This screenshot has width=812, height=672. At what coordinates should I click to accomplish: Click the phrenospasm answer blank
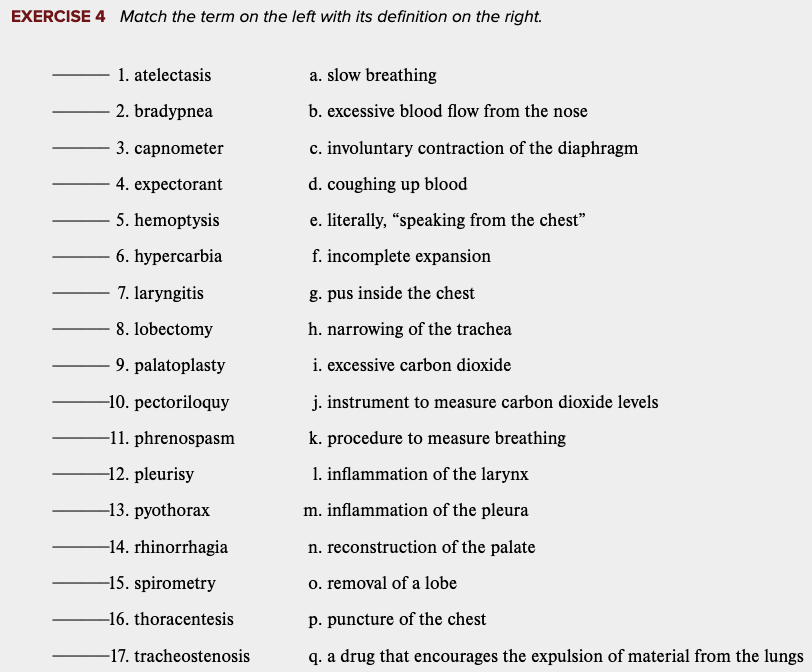(80, 438)
